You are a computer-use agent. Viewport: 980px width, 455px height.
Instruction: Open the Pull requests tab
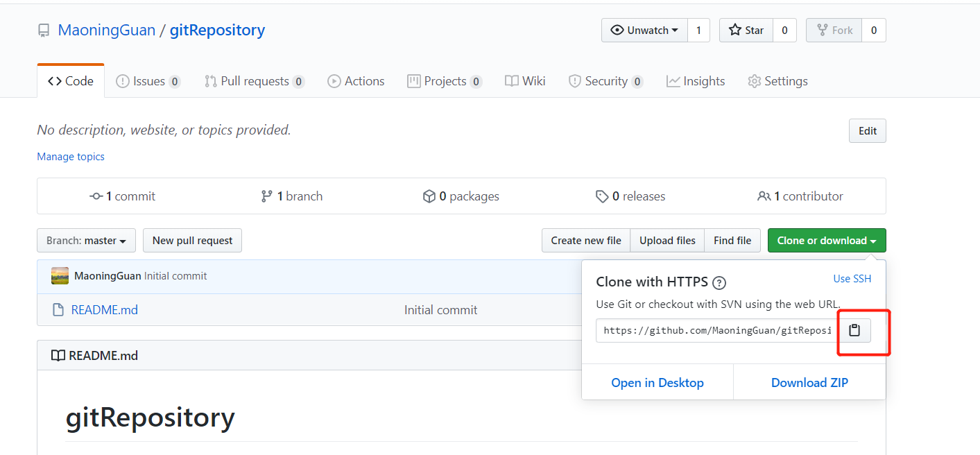coord(255,81)
